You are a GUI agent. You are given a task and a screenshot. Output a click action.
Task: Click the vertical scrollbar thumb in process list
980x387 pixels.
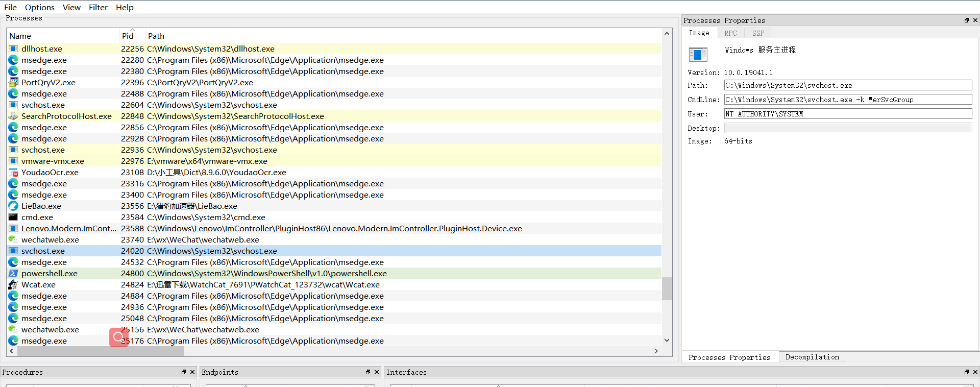tap(667, 288)
